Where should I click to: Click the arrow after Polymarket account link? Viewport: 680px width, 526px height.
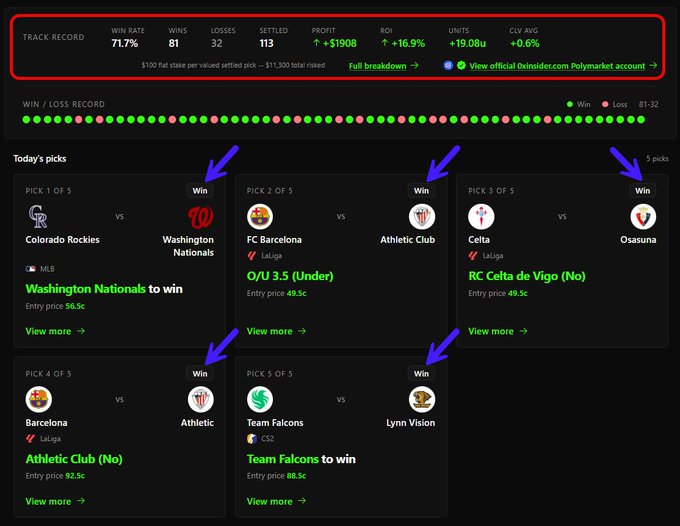pyautogui.click(x=654, y=65)
